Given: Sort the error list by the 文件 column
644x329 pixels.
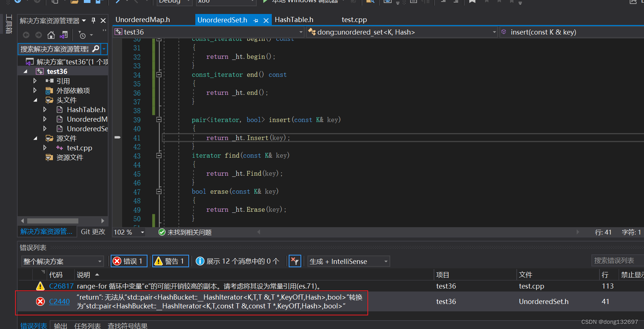Looking at the screenshot, I should (558, 275).
